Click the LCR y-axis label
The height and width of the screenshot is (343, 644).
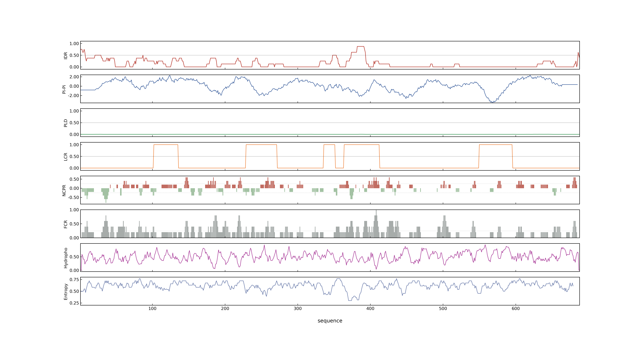[66, 157]
